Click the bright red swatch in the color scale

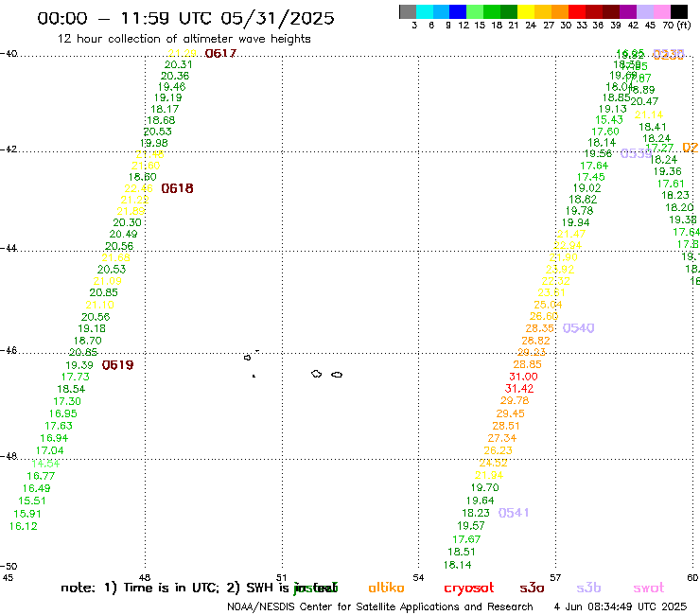(577, 11)
